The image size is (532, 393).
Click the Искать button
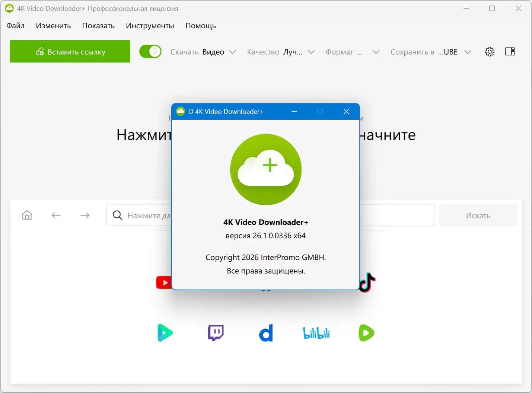tap(478, 215)
